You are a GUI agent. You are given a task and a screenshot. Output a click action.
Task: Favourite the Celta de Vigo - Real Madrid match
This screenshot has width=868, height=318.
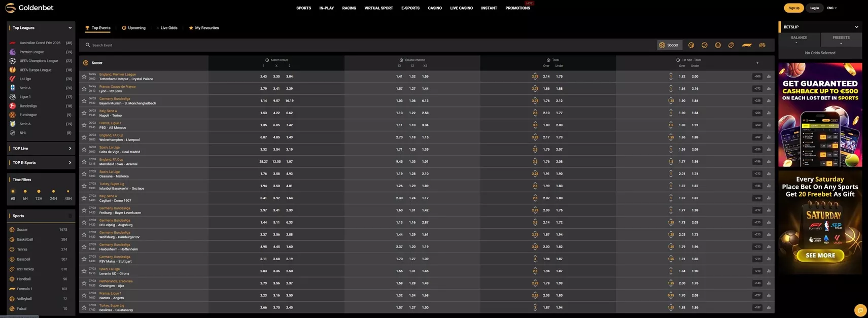coord(84,150)
